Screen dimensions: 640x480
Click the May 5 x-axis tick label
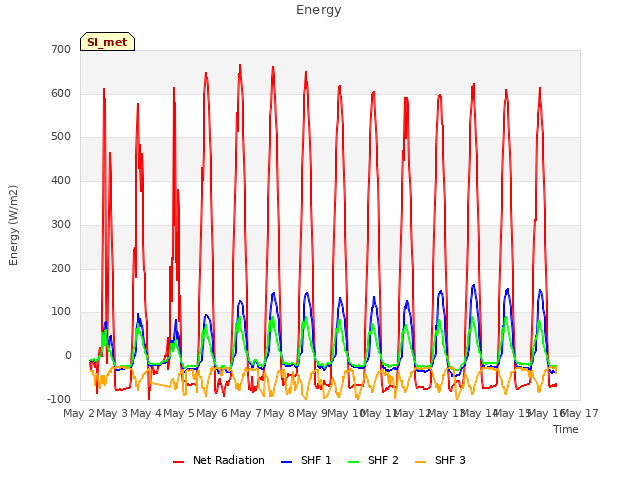click(179, 413)
